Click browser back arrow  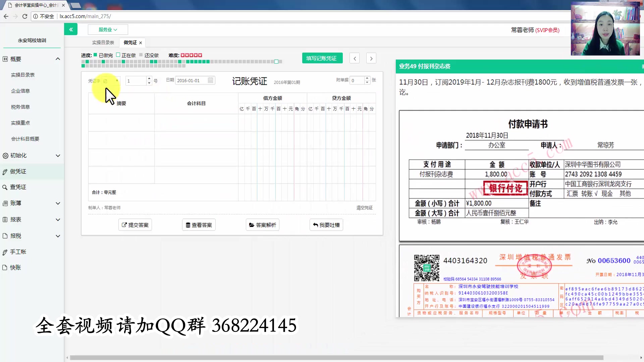[x=6, y=16]
